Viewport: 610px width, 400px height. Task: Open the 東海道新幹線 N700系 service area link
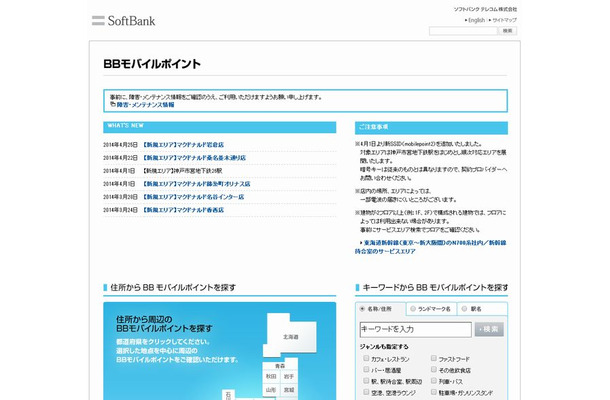430,247
